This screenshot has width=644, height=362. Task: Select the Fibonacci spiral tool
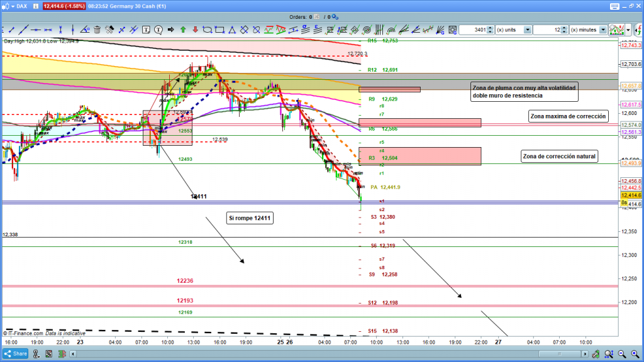[366, 30]
